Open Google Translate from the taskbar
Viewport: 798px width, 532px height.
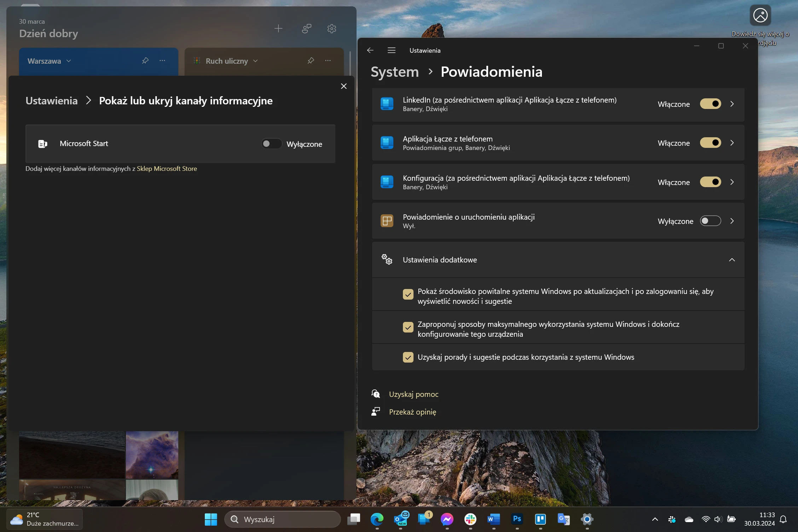click(564, 519)
